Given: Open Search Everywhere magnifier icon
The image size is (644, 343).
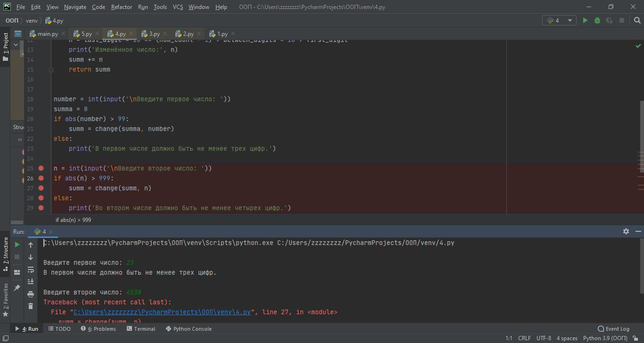Looking at the screenshot, I should tap(637, 20).
